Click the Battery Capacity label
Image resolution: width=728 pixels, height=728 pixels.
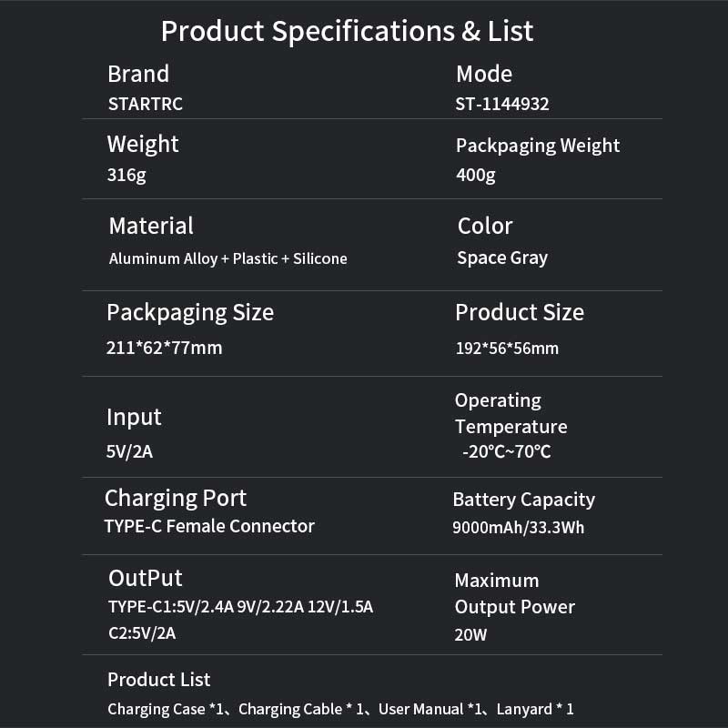click(523, 500)
